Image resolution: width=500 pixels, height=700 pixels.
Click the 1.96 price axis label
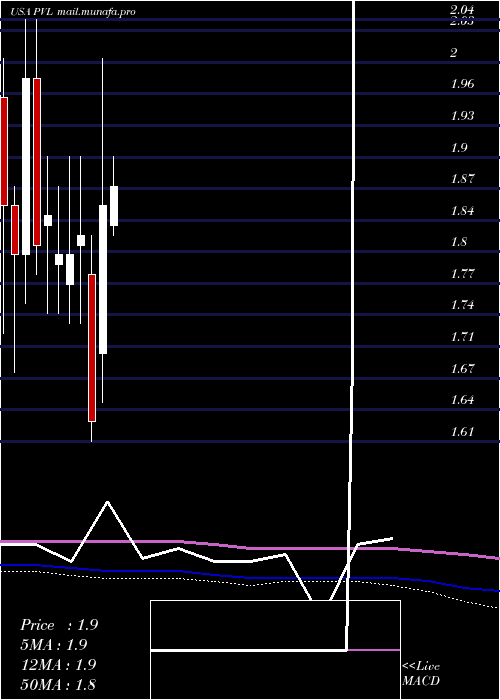pyautogui.click(x=462, y=84)
